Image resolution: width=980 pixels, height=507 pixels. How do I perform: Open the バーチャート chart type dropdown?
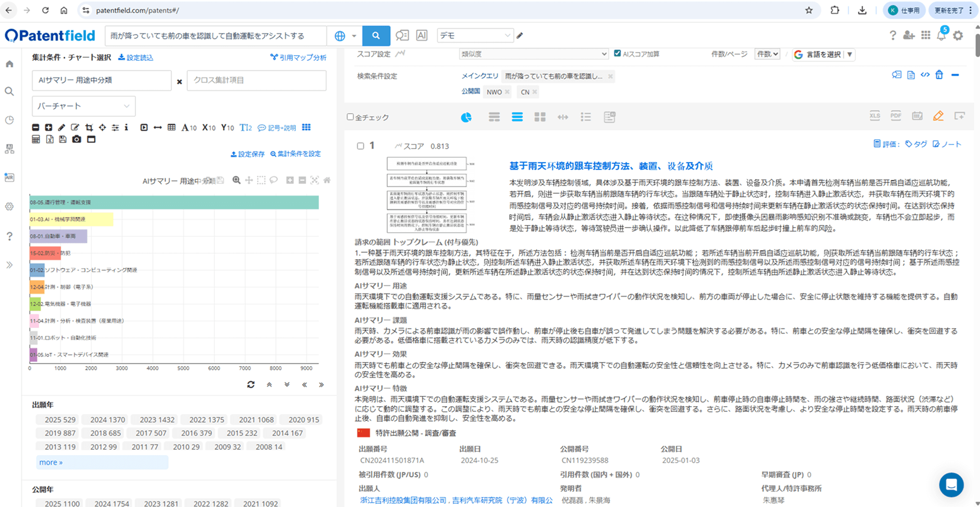click(x=84, y=106)
